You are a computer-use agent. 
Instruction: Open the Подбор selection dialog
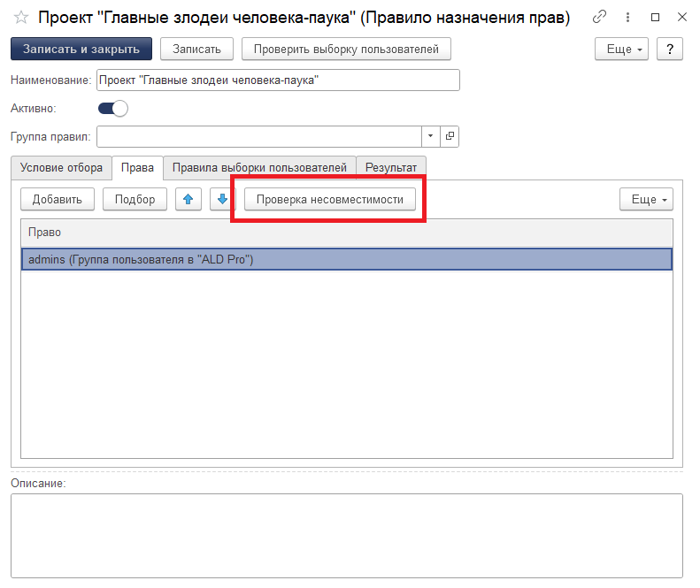135,199
